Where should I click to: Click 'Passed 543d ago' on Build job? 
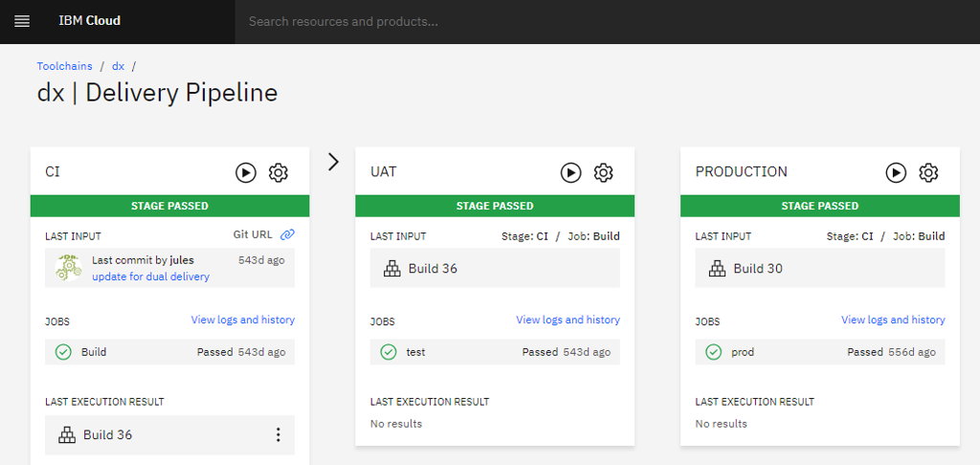(241, 352)
